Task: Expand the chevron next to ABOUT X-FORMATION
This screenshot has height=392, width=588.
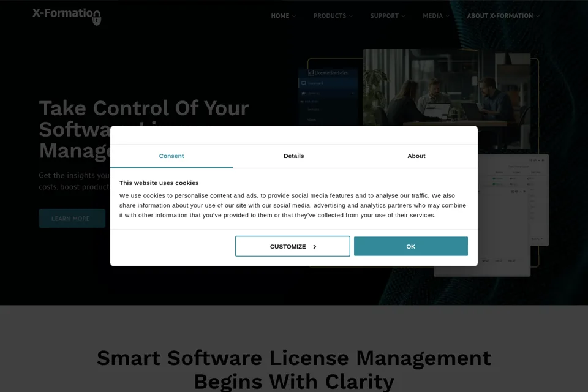Action: pyautogui.click(x=537, y=16)
